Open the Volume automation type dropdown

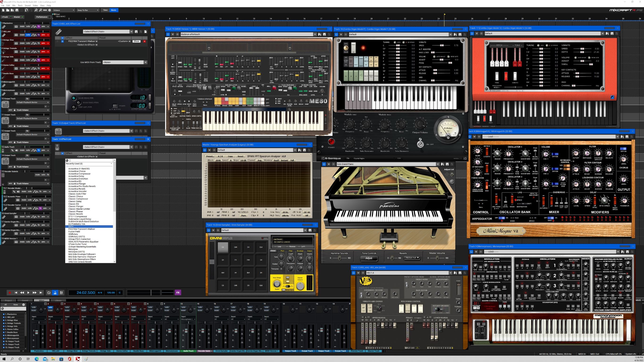(x=64, y=10)
